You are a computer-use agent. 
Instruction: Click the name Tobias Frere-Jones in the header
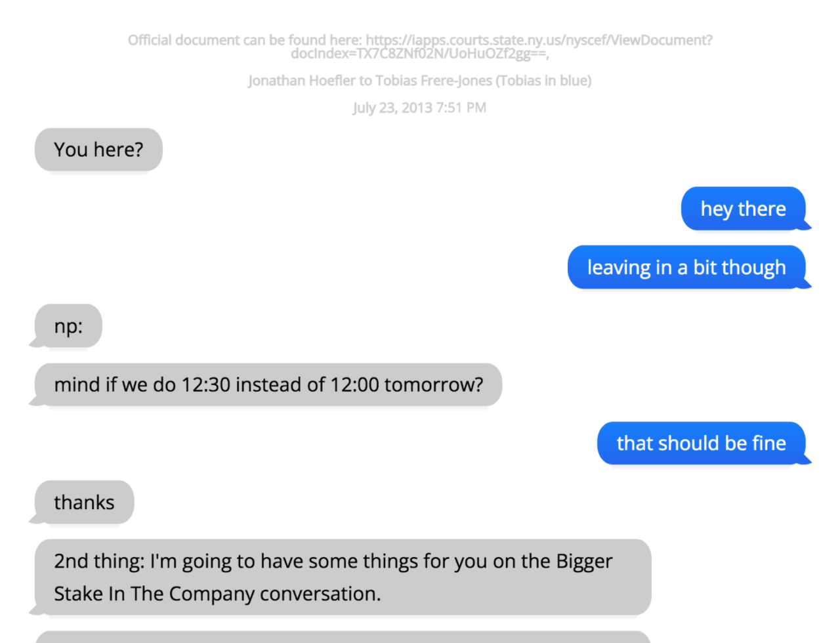point(433,81)
